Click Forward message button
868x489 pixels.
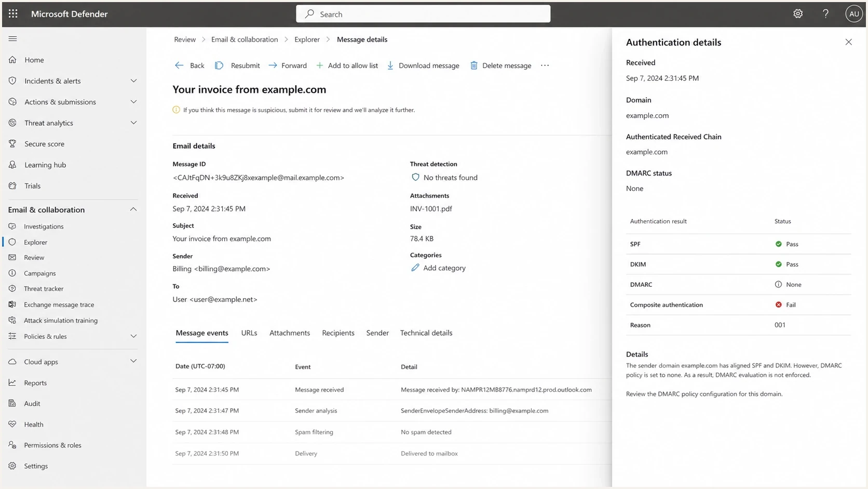pos(288,65)
